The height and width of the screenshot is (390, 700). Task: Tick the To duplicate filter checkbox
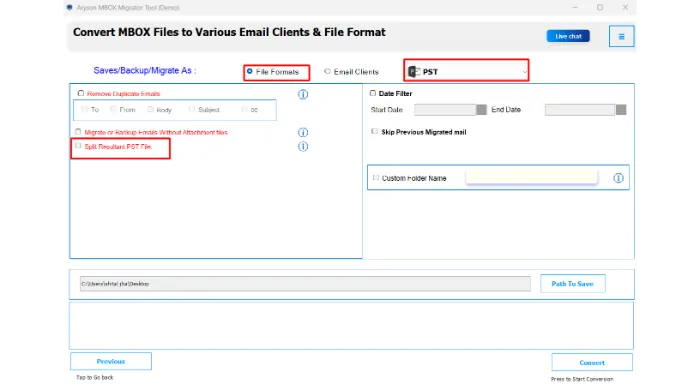[84, 109]
